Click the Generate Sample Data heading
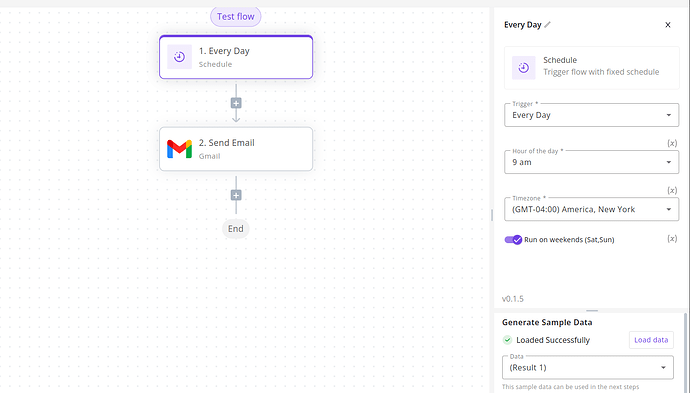Viewport: 690px width, 393px height. click(x=547, y=323)
